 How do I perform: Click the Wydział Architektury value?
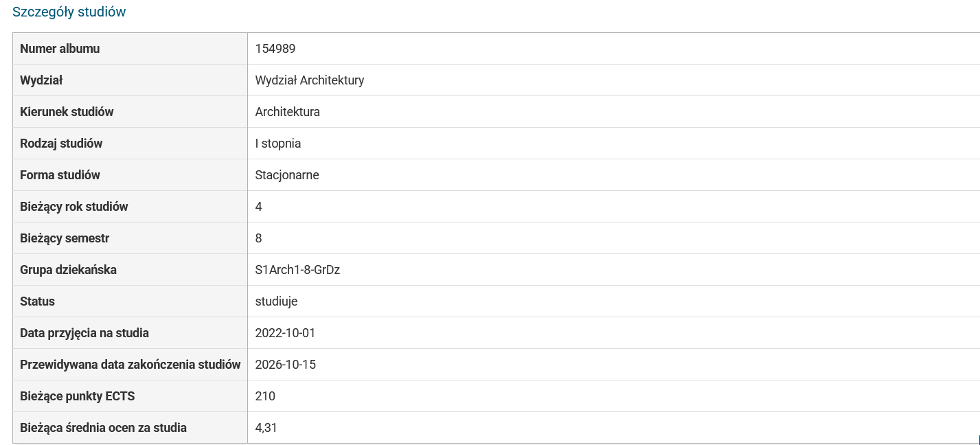pyautogui.click(x=309, y=80)
